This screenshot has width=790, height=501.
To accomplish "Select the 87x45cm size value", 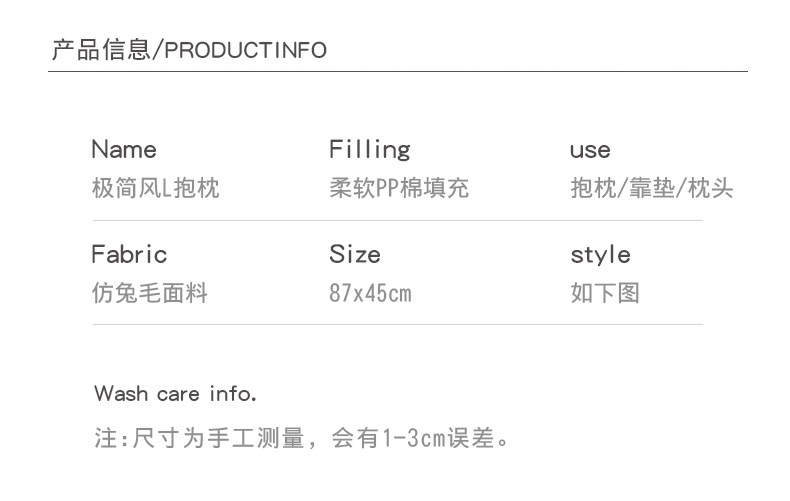I will point(370,294).
